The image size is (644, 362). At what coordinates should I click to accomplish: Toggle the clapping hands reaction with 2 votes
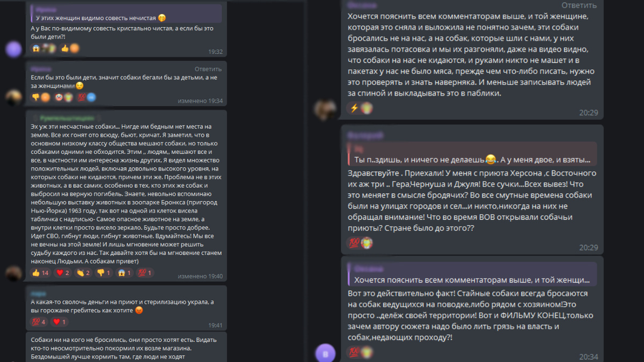(83, 273)
